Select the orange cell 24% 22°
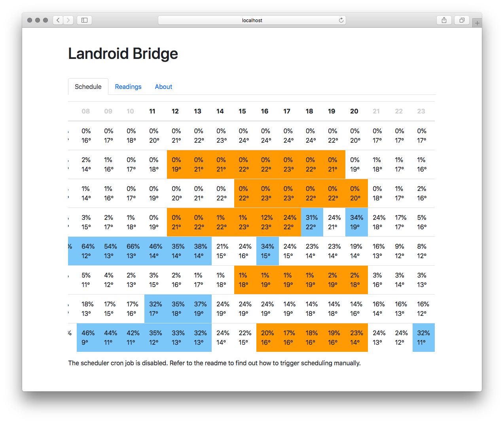Screen dimensions: 504x423 pyautogui.click(x=290, y=222)
